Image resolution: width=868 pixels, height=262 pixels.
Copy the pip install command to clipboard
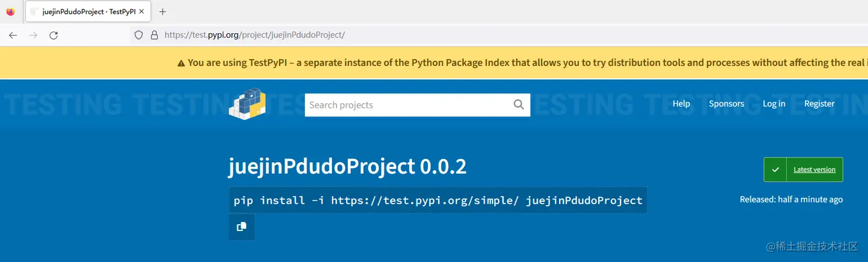point(241,226)
